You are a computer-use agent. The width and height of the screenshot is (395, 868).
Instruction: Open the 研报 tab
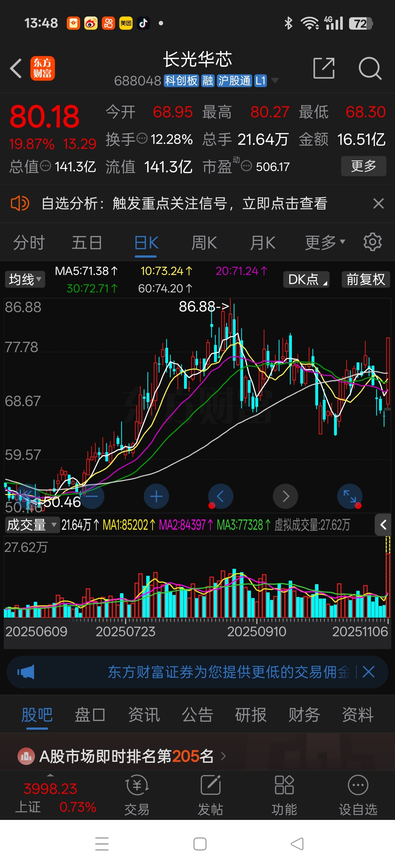pyautogui.click(x=251, y=715)
